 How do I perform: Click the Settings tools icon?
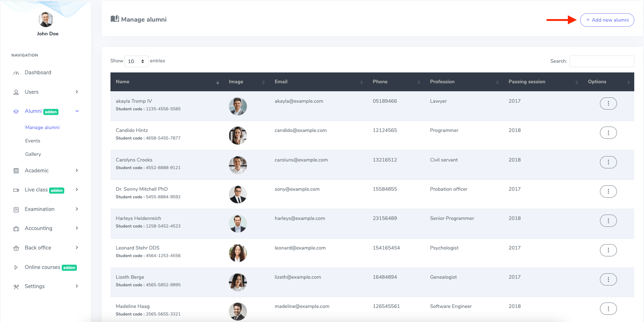16,287
